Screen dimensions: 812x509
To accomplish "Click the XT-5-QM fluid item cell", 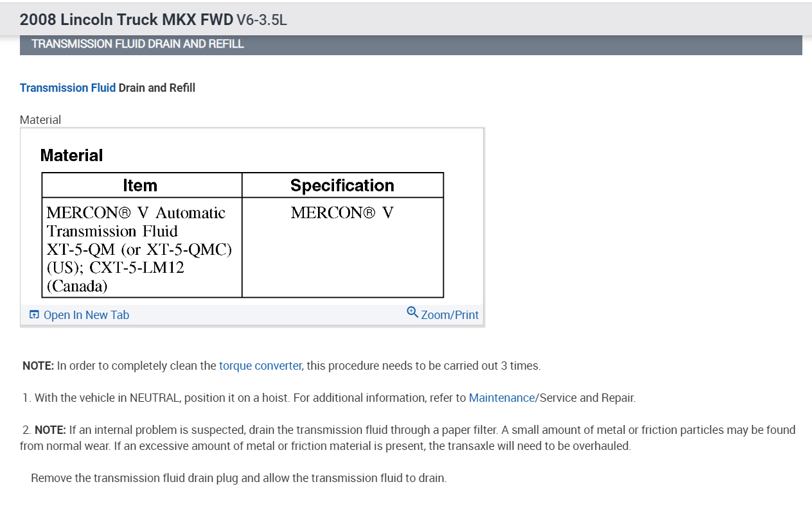I will point(139,249).
